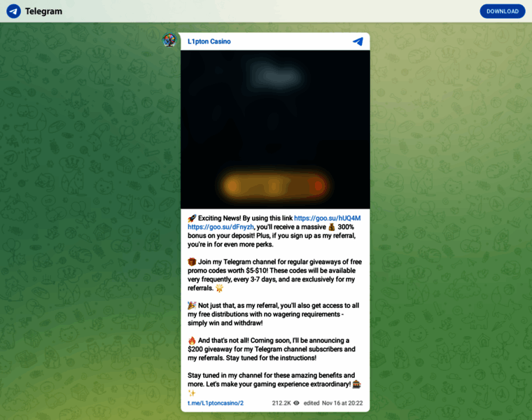Click the fire emoji before 'And that's not all'
This screenshot has width=532, height=420.
[x=192, y=340]
